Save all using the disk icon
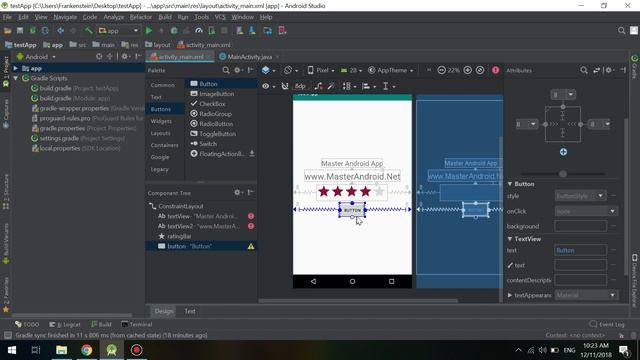The height and width of the screenshot is (360, 640). (20, 31)
